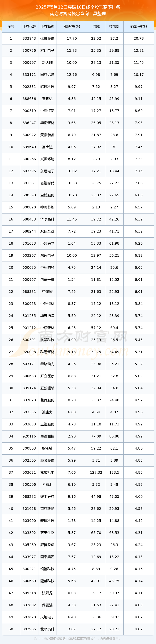156x644 pixels.
Task: Click stock name 华康洁净
Action: 47,316
